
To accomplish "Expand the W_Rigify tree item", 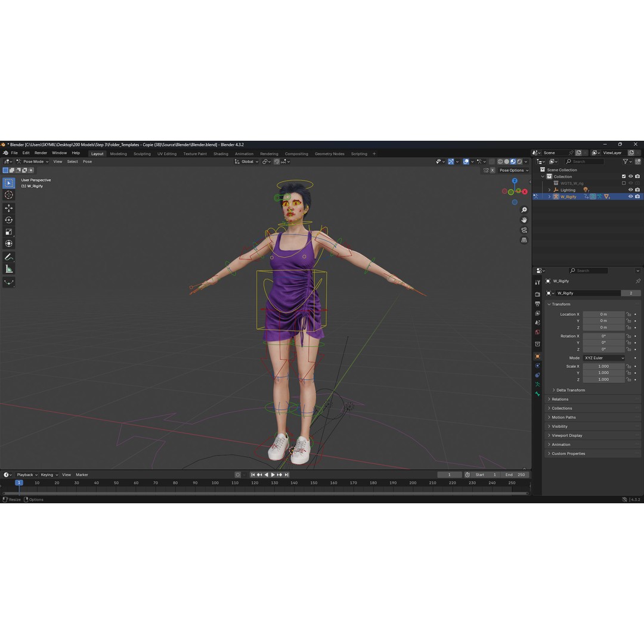I will point(550,197).
